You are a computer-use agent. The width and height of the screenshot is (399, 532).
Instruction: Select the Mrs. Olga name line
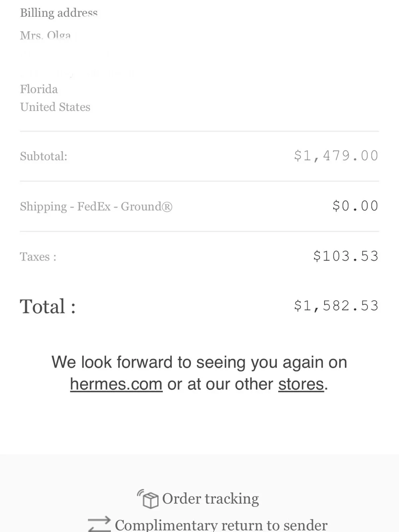45,36
